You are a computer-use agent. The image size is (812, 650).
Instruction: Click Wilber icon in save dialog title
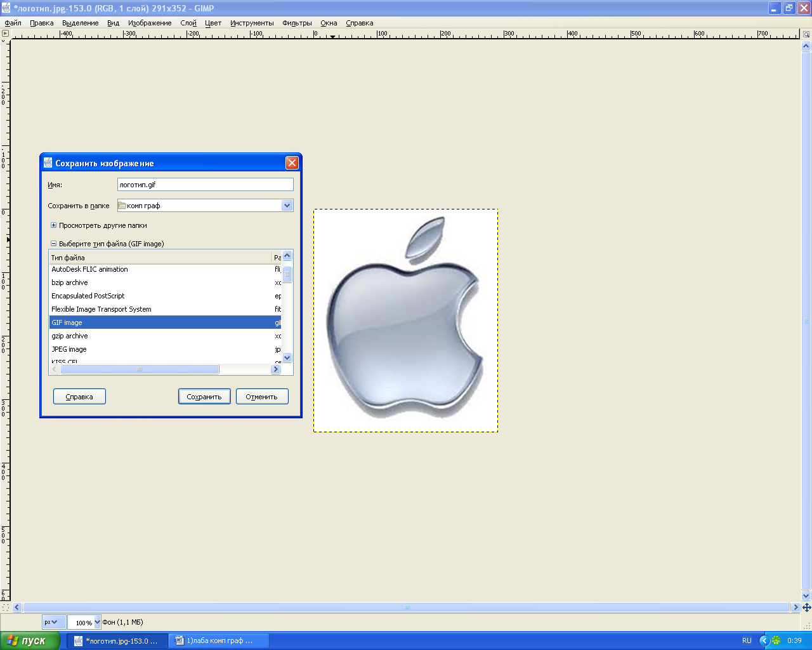[x=48, y=163]
